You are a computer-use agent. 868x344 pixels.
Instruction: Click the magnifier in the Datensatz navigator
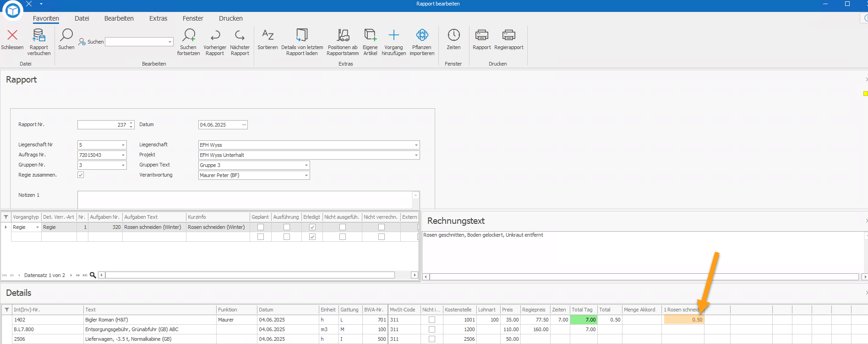93,275
